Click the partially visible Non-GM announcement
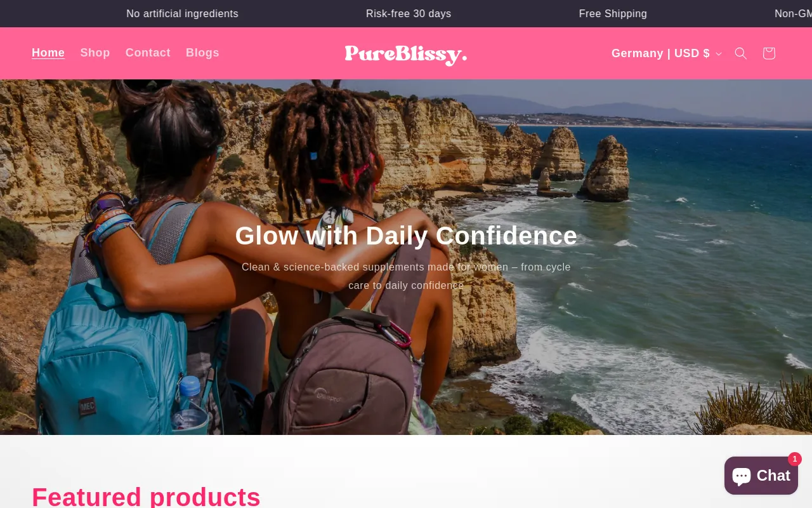 793,13
